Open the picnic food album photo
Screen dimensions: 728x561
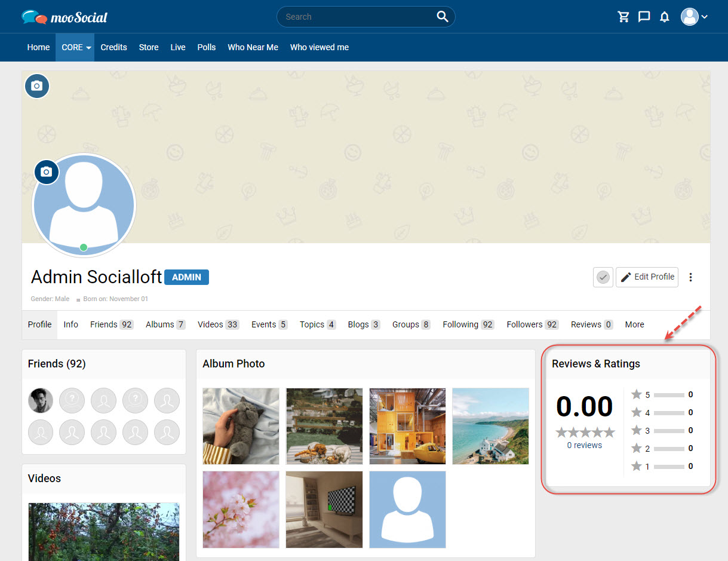click(x=324, y=426)
